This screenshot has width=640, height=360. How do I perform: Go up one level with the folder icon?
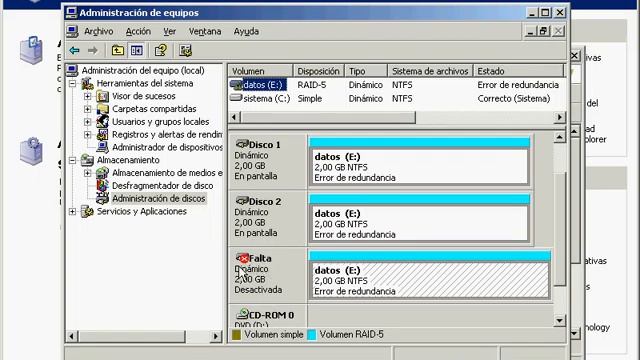(x=118, y=51)
